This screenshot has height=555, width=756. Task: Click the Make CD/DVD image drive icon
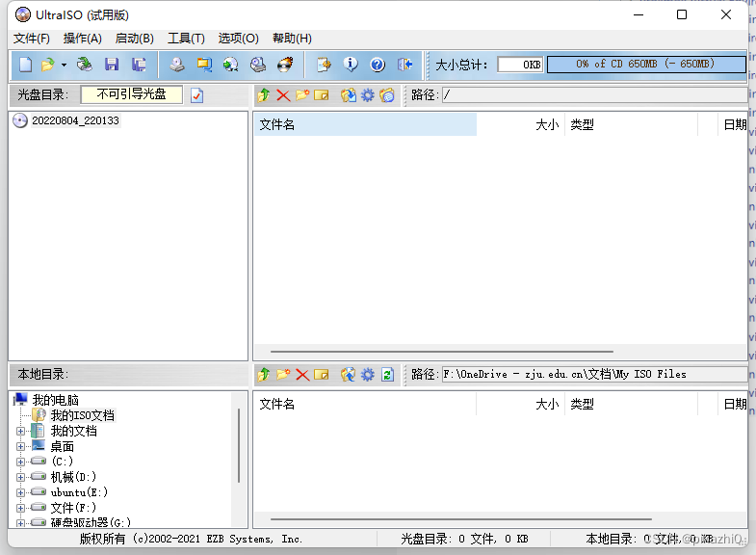click(x=177, y=65)
